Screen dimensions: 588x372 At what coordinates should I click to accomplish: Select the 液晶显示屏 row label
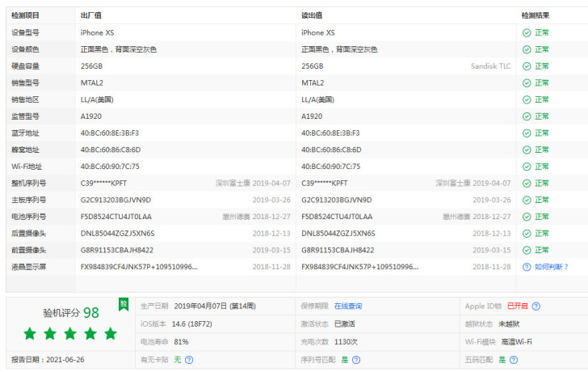click(x=28, y=267)
